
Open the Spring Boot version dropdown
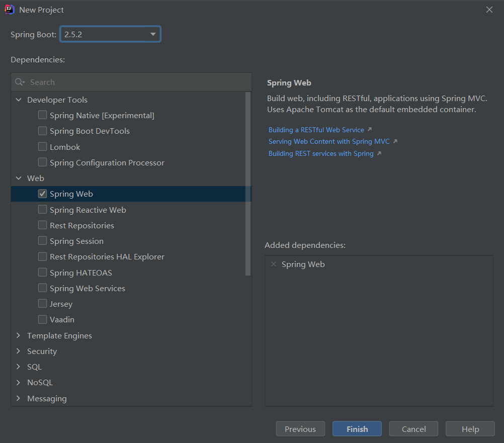(x=153, y=34)
